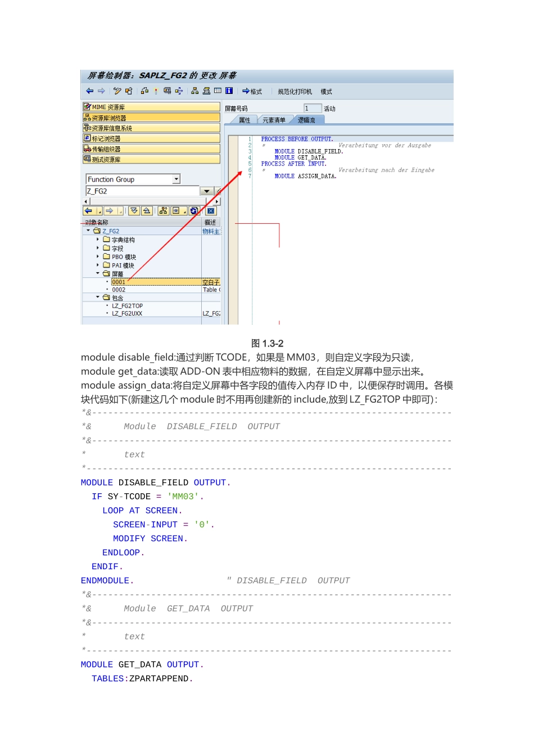Collapse the 屏幕 folder node
This screenshot has width=534, height=756.
pos(98,273)
